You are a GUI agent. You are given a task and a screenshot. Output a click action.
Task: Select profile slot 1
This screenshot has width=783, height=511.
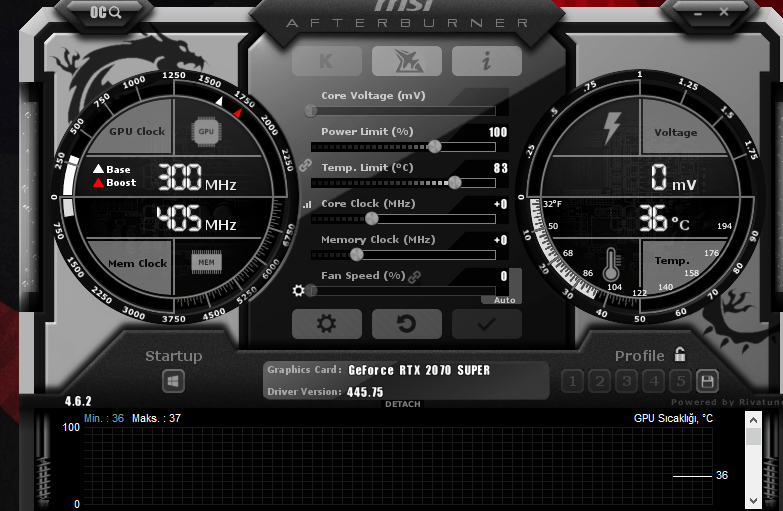tap(572, 382)
